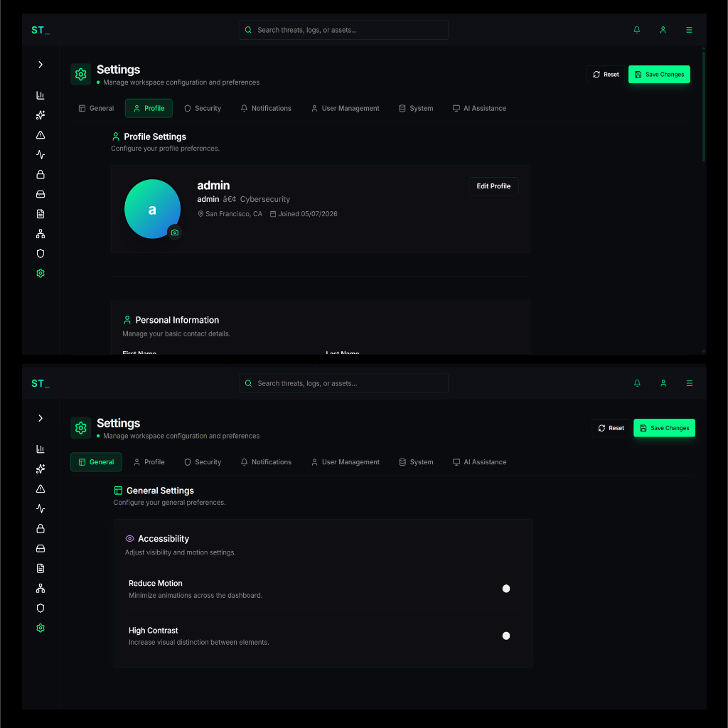Open the padlock sidebar icon in the General view

click(x=41, y=529)
